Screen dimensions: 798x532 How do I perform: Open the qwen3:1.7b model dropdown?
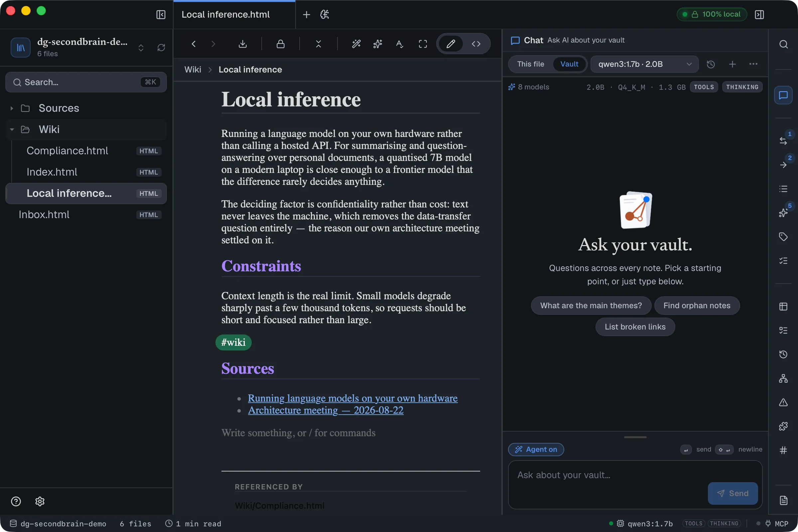click(645, 64)
